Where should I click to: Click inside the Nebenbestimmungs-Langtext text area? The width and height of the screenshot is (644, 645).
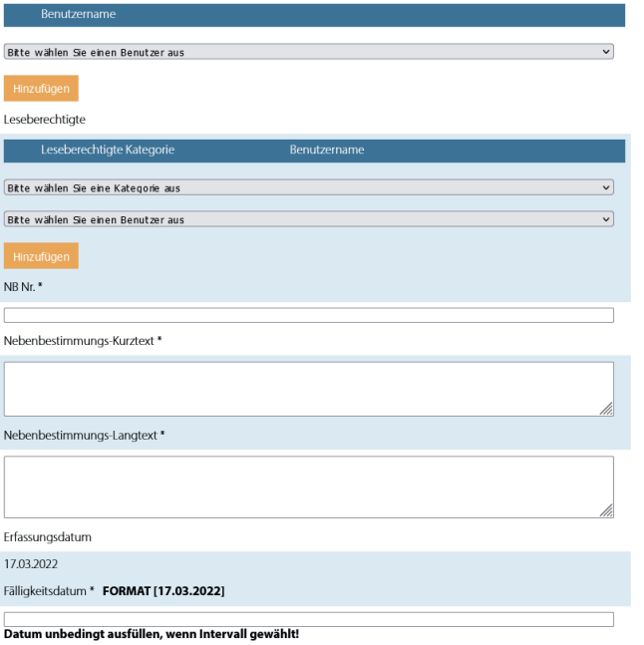308,486
